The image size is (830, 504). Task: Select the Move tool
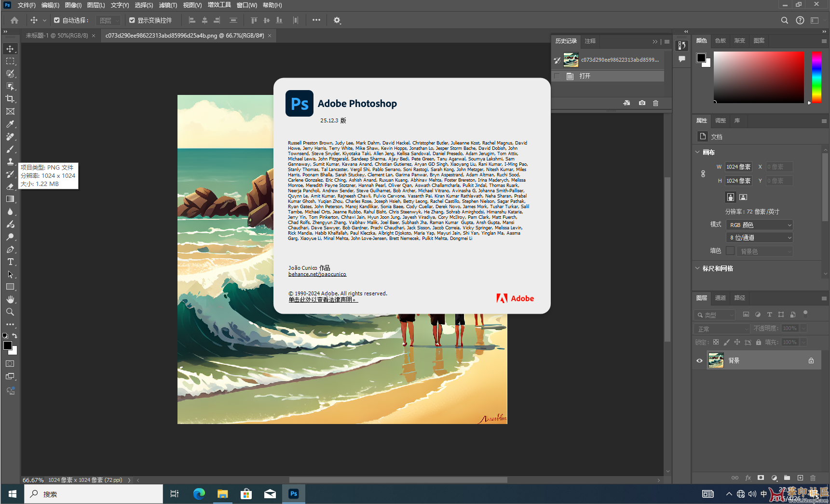pyautogui.click(x=10, y=49)
